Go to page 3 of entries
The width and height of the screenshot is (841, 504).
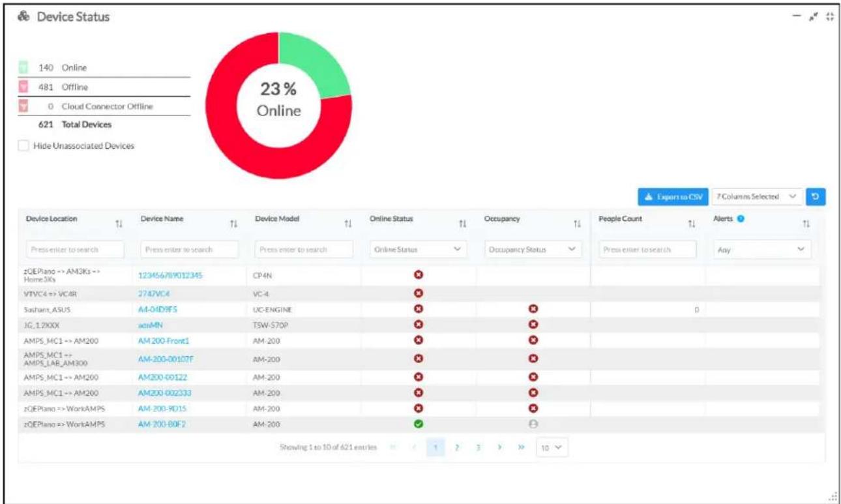coord(479,448)
